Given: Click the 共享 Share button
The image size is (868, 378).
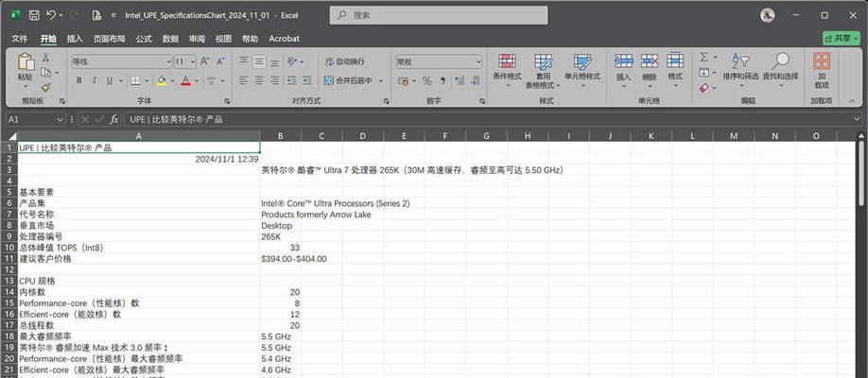Looking at the screenshot, I should pyautogui.click(x=842, y=38).
